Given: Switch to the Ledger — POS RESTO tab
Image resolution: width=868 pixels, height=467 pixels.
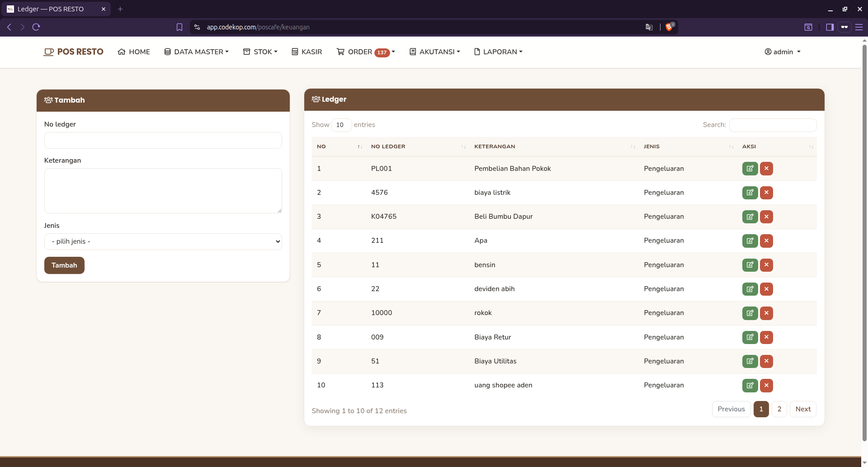Looking at the screenshot, I should pyautogui.click(x=55, y=9).
